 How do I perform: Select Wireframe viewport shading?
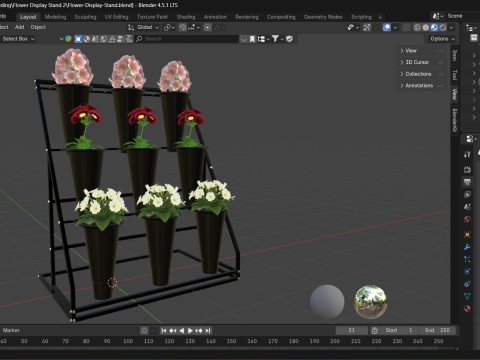point(417,27)
